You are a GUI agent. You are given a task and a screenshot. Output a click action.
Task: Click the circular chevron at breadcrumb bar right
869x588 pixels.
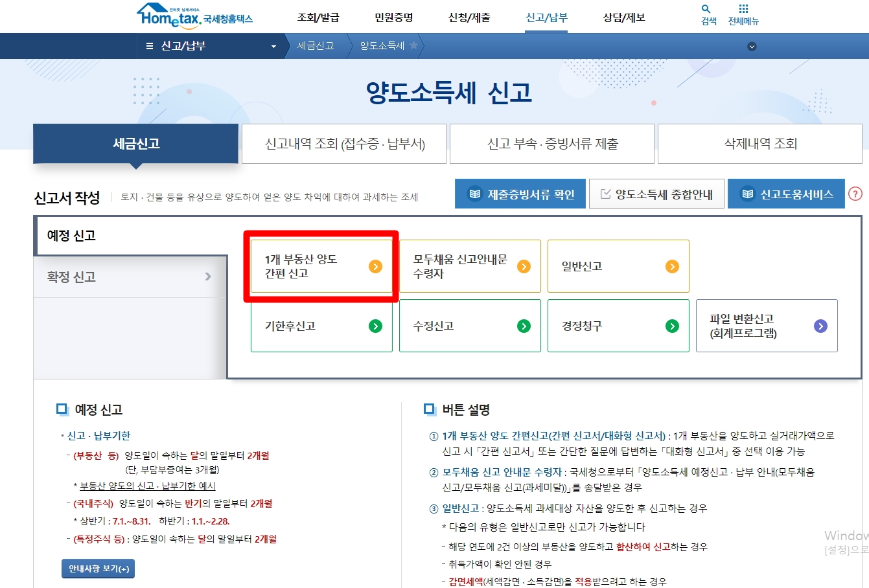click(752, 46)
